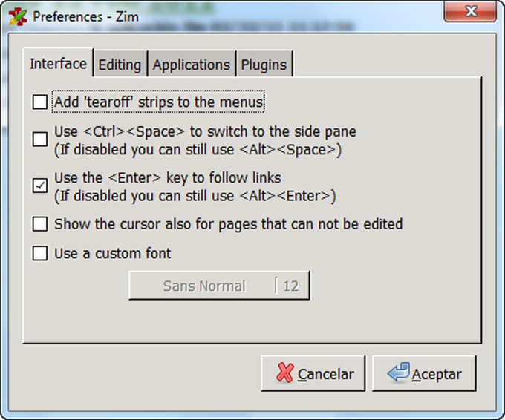Tick the 'Use a custom font' checkbox
Viewport: 505px width, 420px height.
point(40,254)
